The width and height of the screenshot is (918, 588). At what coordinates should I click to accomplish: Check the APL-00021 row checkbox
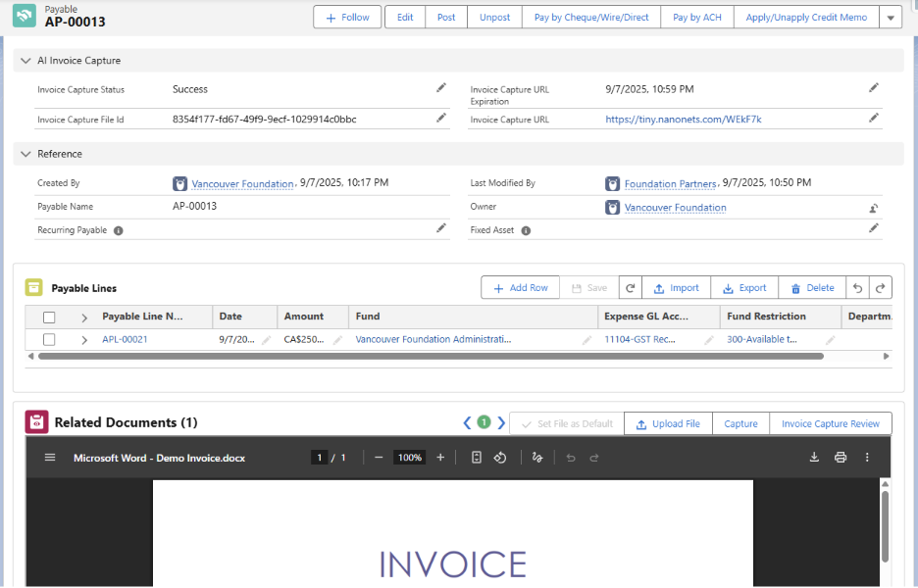(49, 339)
